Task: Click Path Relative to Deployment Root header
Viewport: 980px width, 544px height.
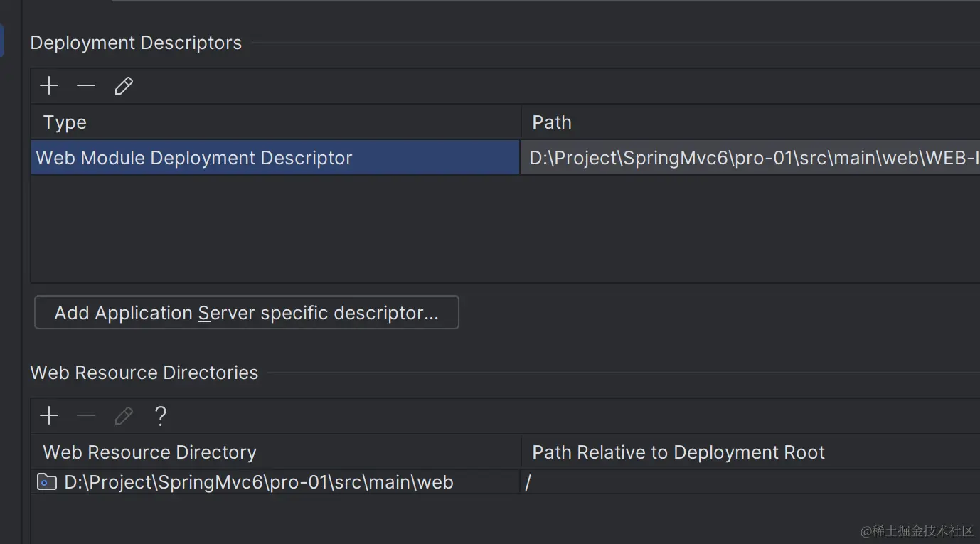Action: 678,452
